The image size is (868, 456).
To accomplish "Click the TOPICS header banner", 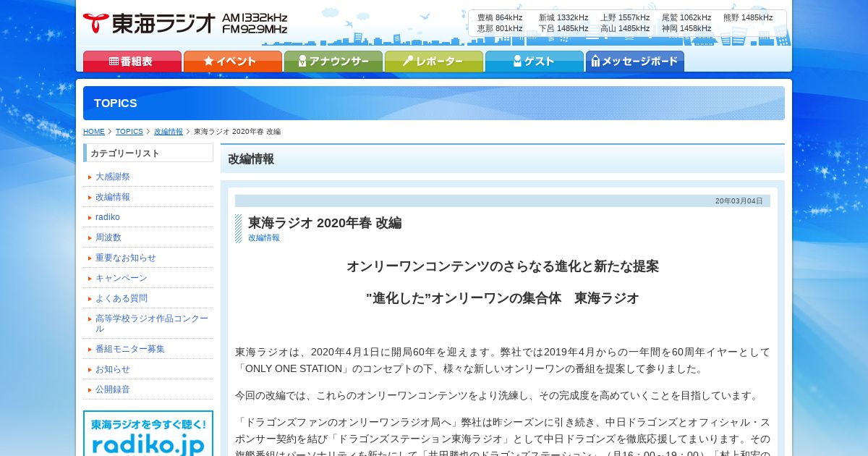I will (434, 103).
